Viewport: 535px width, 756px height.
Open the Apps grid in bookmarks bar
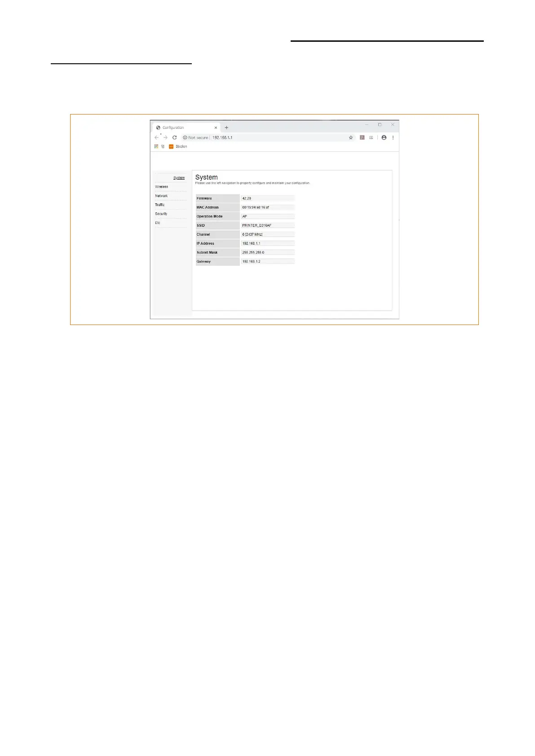156,146
